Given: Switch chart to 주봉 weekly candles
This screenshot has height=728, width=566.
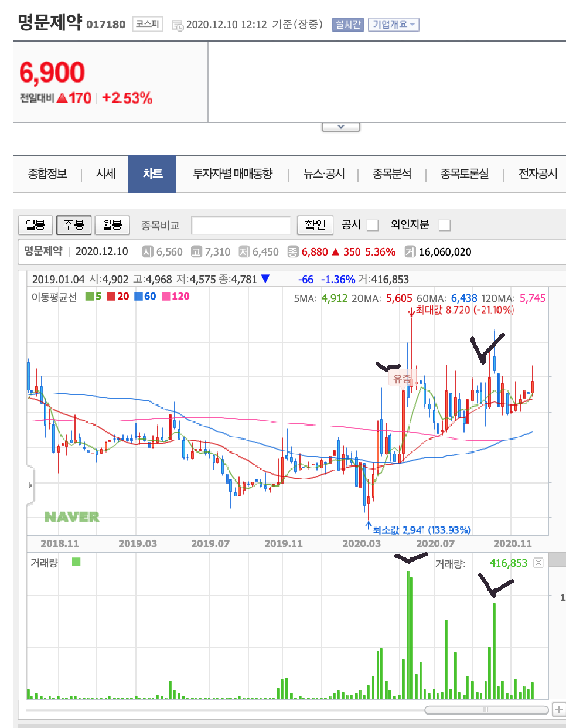Looking at the screenshot, I should 74,224.
